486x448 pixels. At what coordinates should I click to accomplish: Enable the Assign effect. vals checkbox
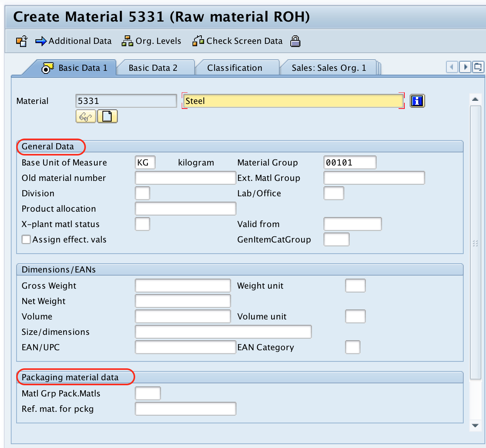26,239
